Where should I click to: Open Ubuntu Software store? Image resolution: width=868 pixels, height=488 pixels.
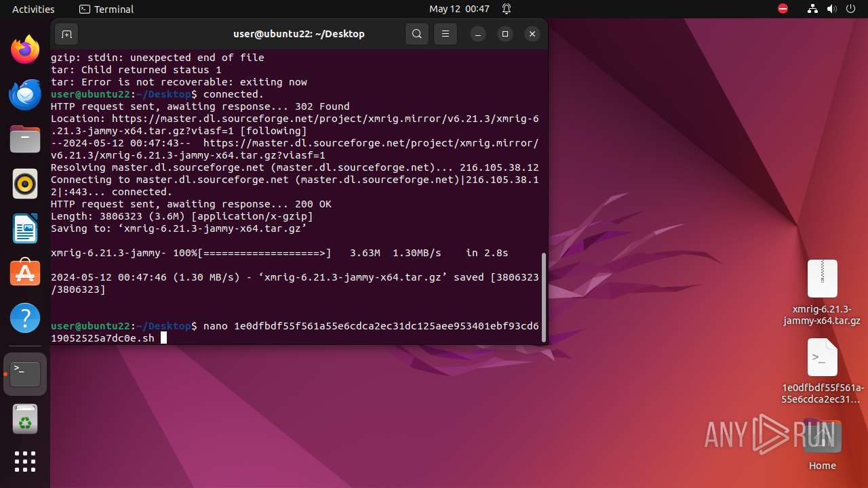click(25, 273)
